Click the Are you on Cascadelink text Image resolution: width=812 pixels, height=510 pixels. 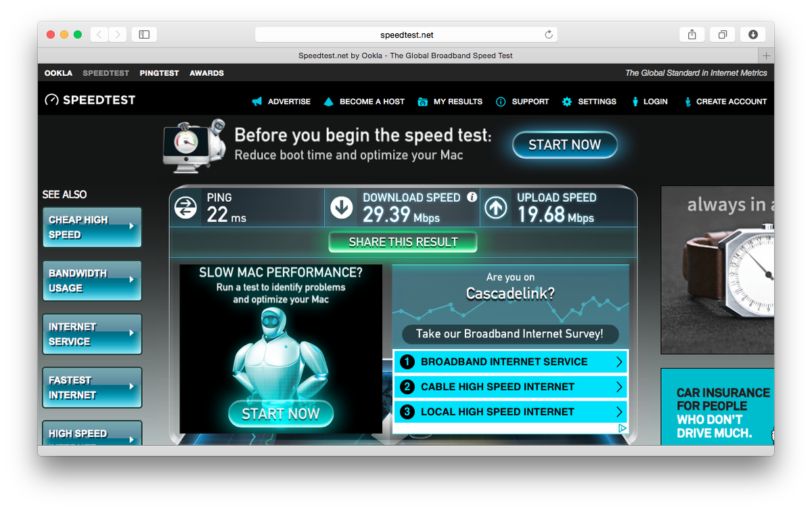510,286
